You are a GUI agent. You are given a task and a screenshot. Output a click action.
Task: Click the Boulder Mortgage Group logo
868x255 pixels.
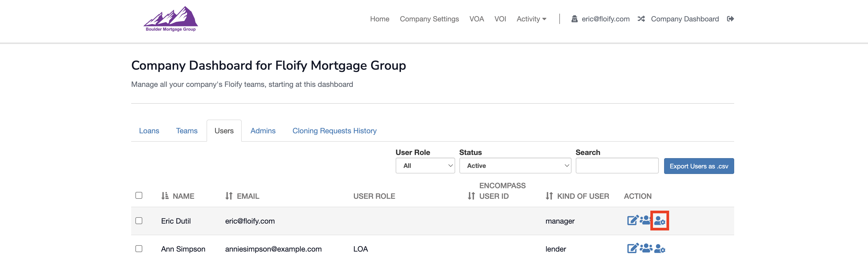pos(171,19)
